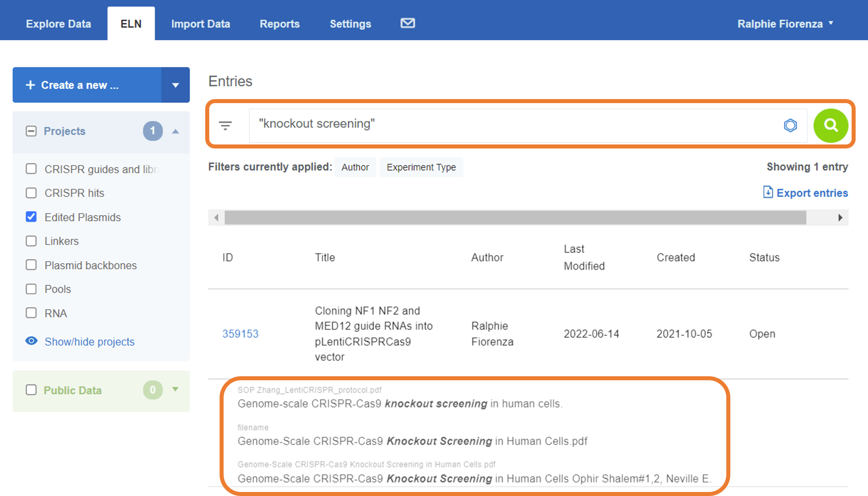The width and height of the screenshot is (868, 496).
Task: Open the Create a new dropdown arrow
Action: 175,85
